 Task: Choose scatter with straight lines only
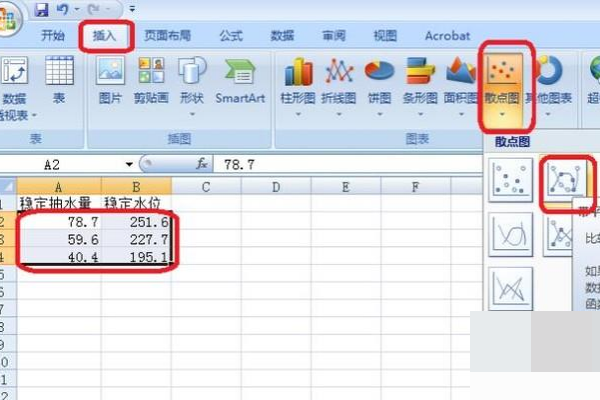(x=511, y=288)
